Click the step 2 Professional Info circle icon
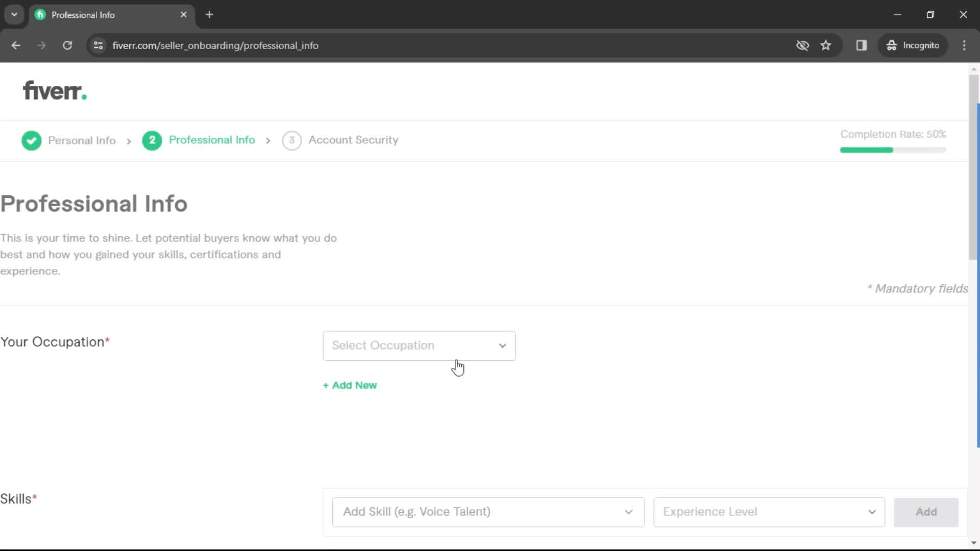 click(152, 140)
